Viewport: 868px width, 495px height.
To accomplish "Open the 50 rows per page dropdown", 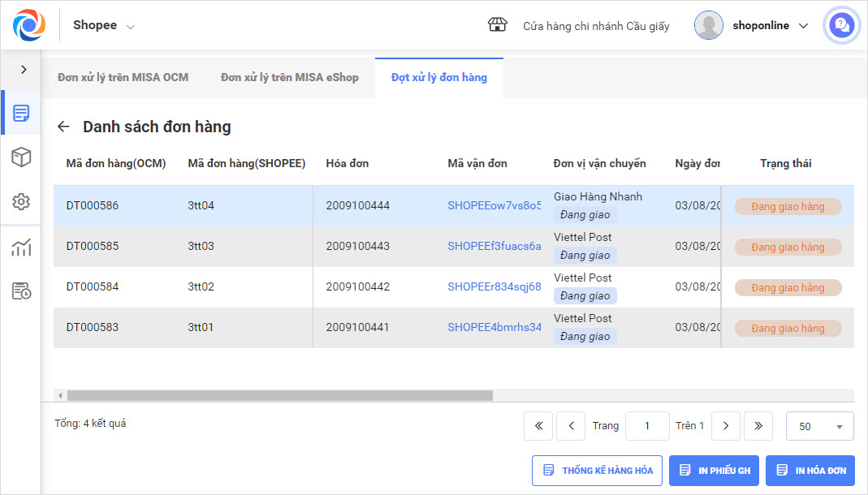I will click(819, 426).
